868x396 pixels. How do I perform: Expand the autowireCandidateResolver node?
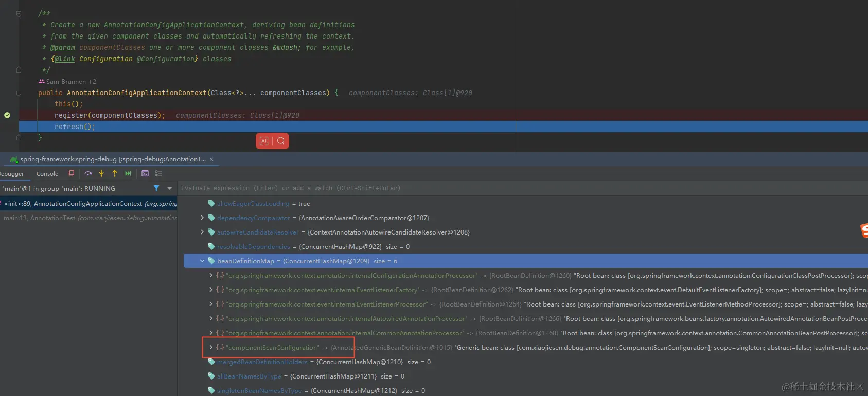202,232
